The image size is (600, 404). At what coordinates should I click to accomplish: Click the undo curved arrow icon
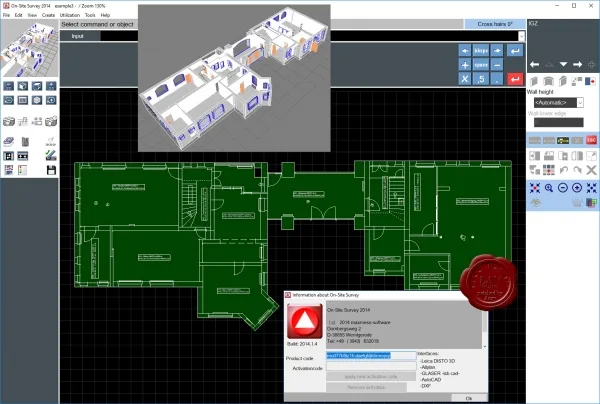click(563, 170)
